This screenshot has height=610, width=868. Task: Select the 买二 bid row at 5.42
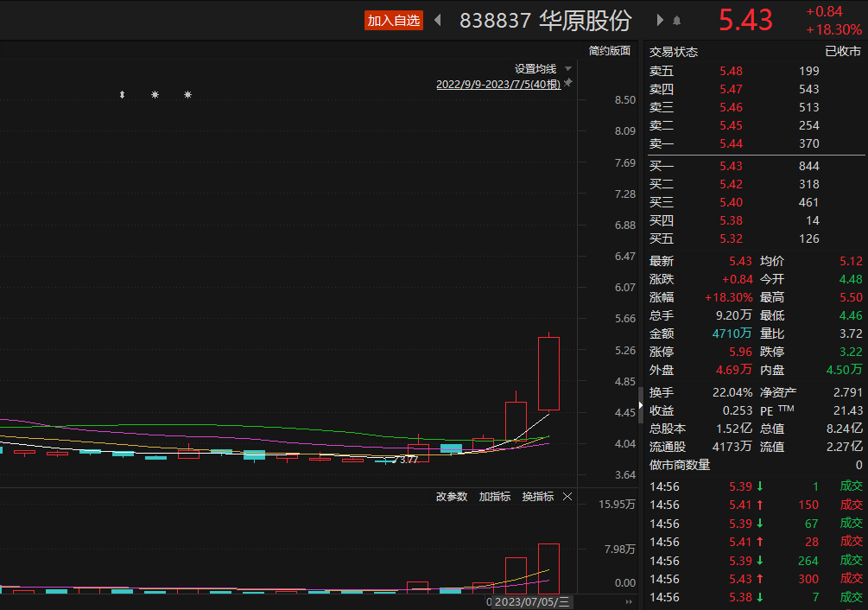tap(756, 184)
